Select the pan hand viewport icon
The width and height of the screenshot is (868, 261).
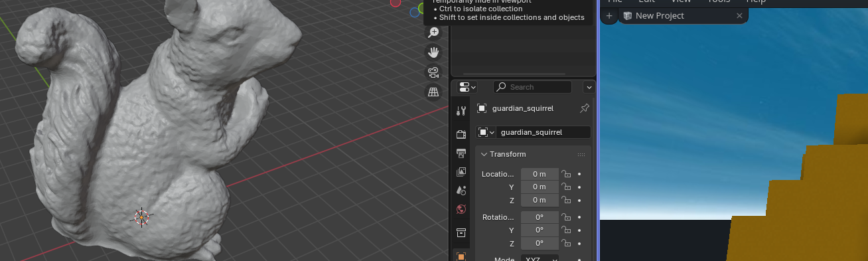coord(433,52)
